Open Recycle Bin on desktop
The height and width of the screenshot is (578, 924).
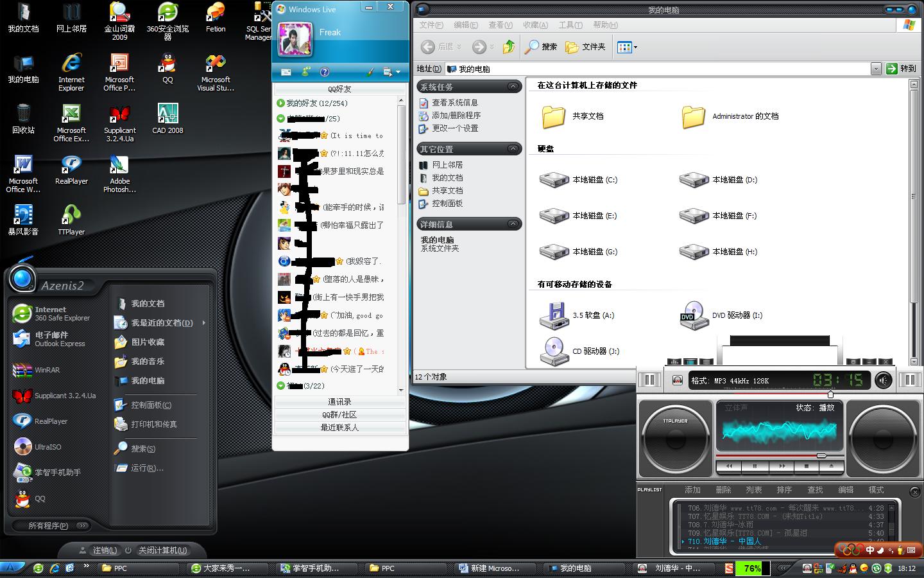tap(23, 118)
